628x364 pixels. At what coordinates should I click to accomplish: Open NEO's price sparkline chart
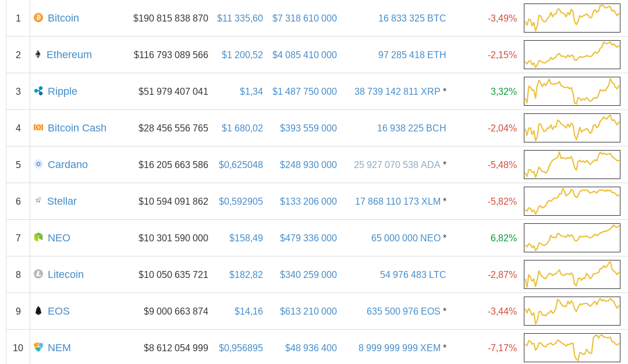coord(572,238)
